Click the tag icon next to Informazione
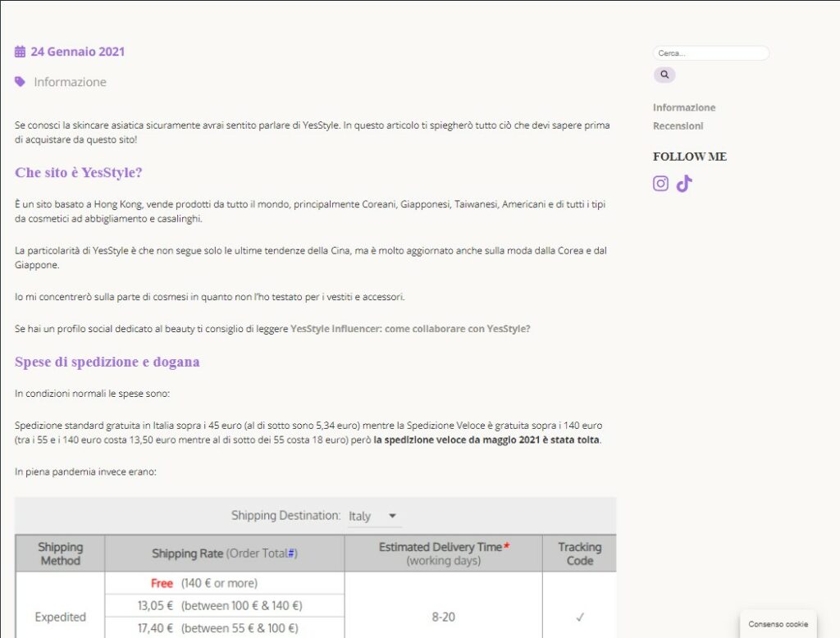Screen dimensions: 840x638 tap(20, 81)
